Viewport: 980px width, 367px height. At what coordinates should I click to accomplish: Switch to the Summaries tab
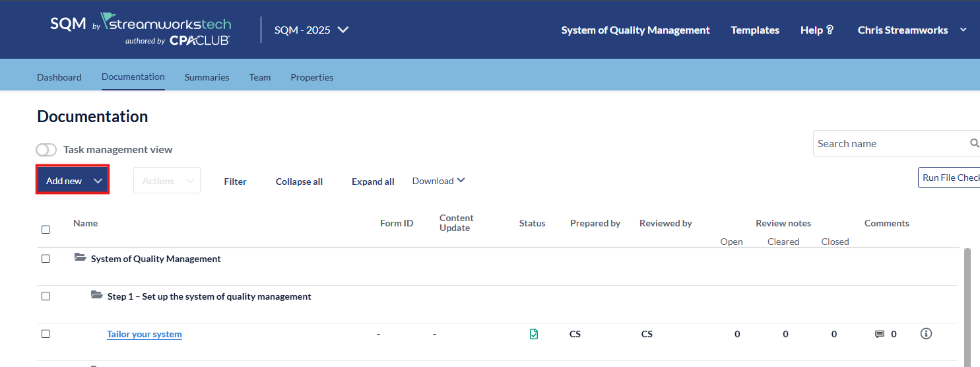pyautogui.click(x=207, y=77)
